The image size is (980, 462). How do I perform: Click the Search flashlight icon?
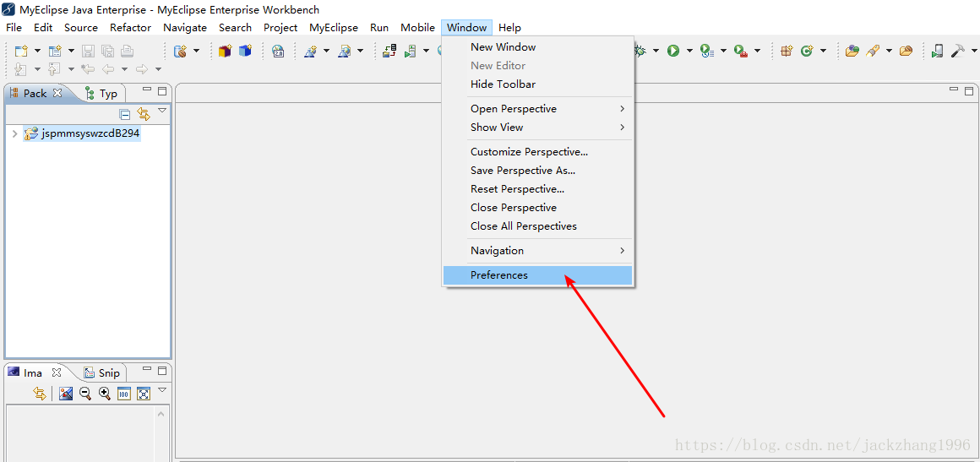pos(872,51)
